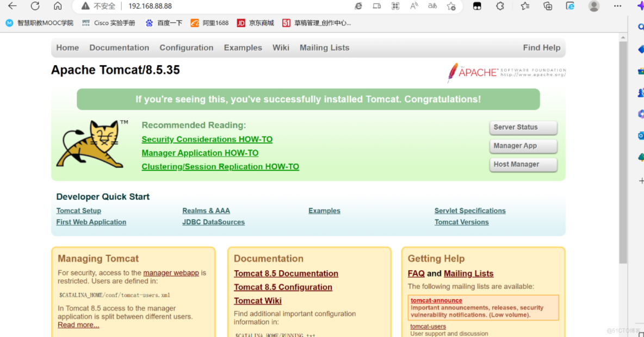Open the Home nav item
The image size is (644, 337).
(x=67, y=48)
